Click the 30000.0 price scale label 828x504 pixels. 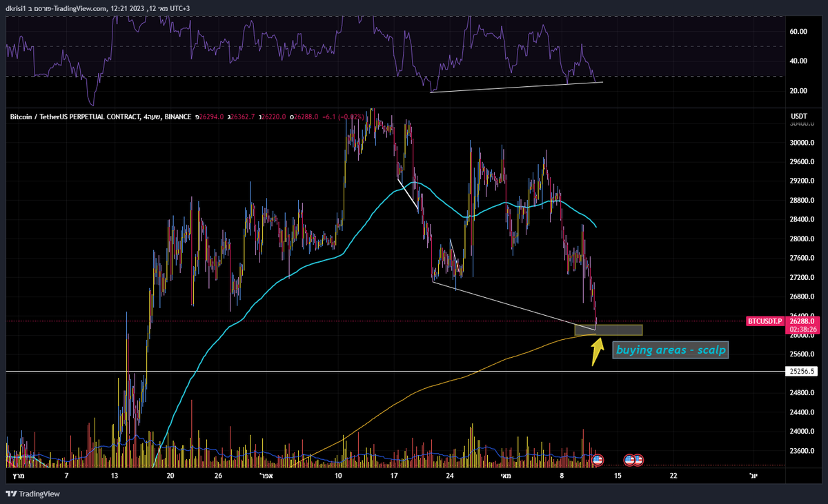(802, 143)
